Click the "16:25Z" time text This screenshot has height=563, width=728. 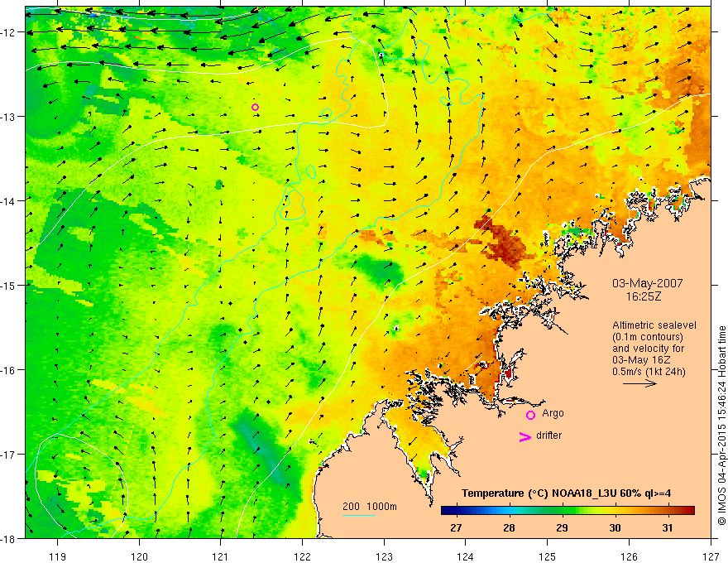click(x=644, y=296)
